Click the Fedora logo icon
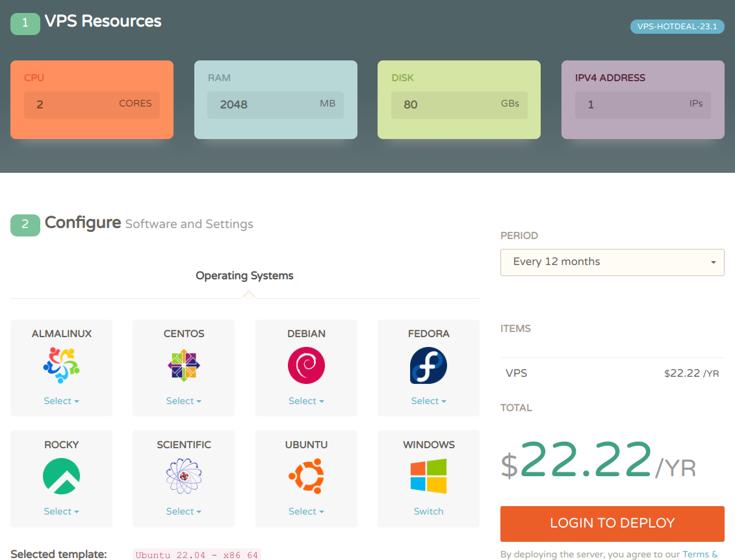Viewport: 735px width, 560px height. click(x=428, y=365)
